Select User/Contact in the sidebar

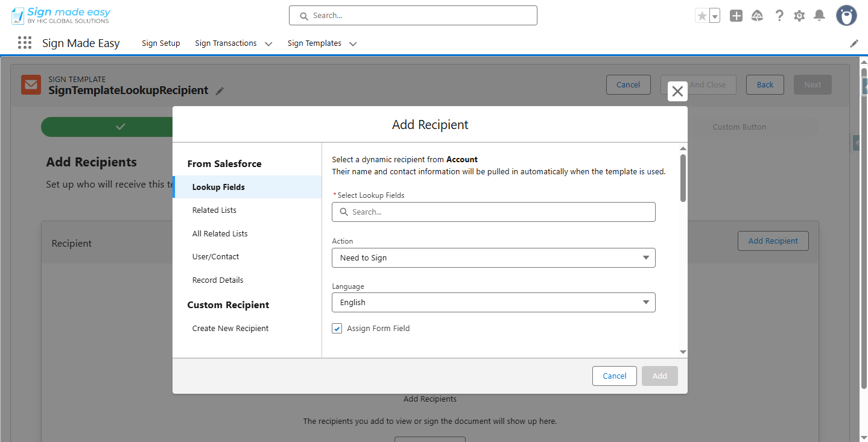[215, 257]
